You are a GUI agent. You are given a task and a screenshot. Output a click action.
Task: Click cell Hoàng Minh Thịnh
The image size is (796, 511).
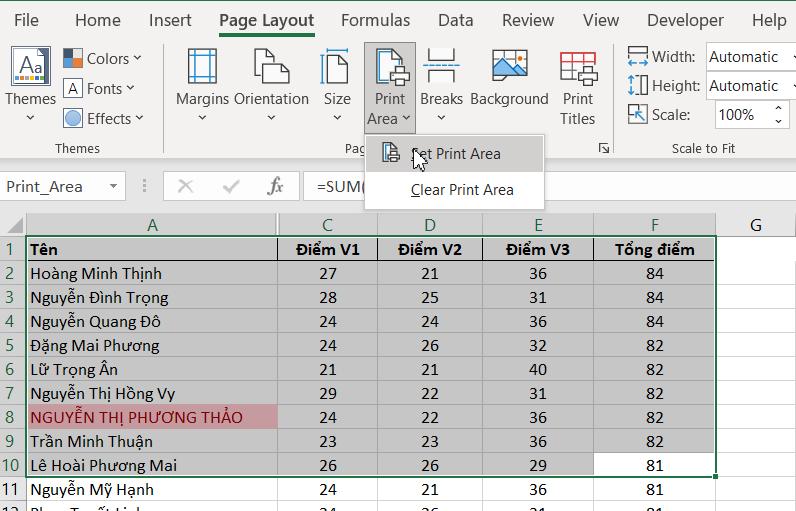click(152, 274)
